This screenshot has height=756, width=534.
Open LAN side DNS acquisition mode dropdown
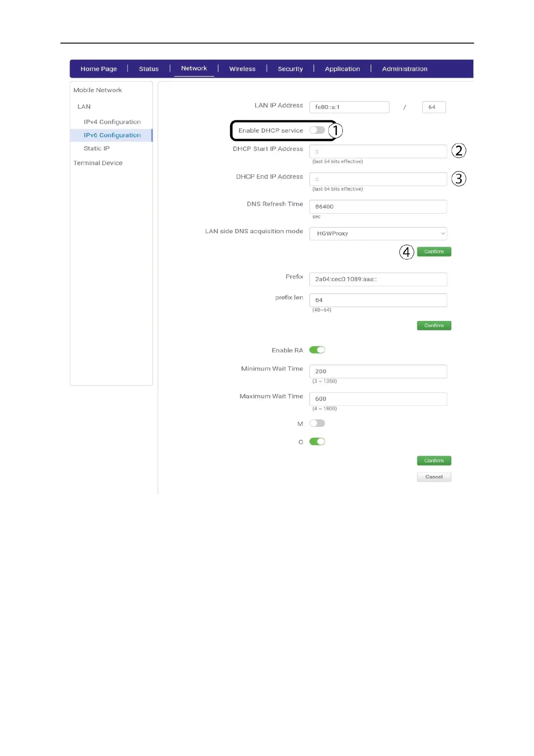pyautogui.click(x=378, y=233)
